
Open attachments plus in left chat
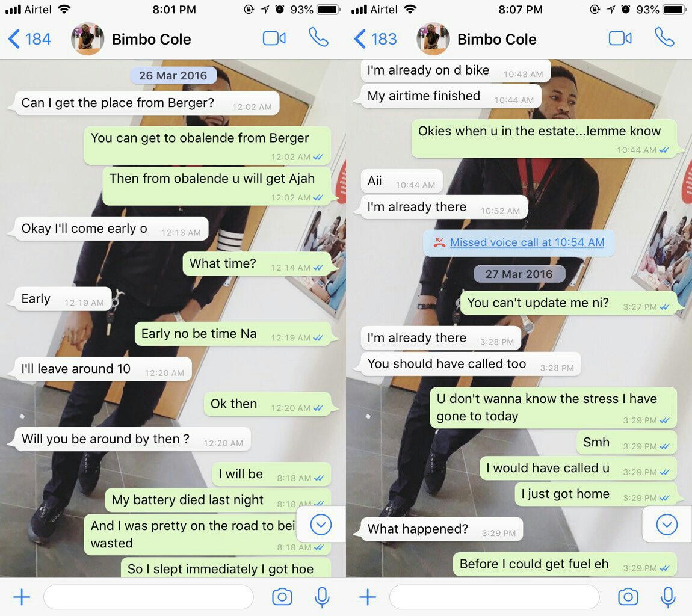tap(22, 597)
